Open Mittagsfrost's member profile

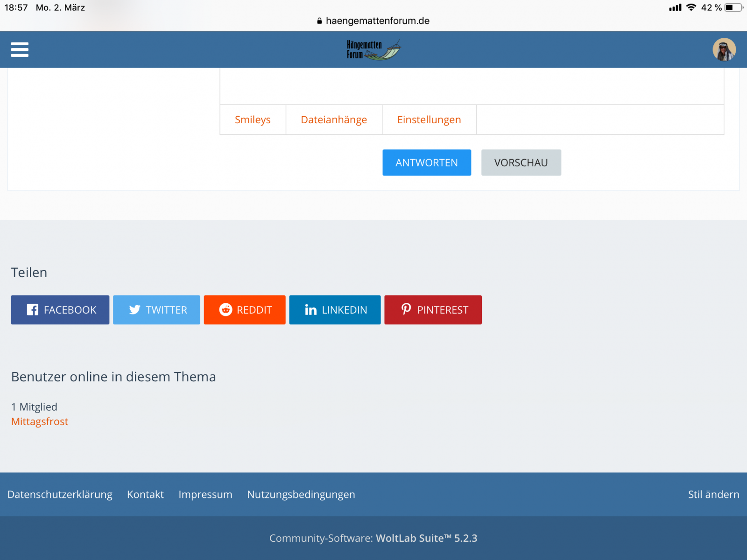point(40,422)
